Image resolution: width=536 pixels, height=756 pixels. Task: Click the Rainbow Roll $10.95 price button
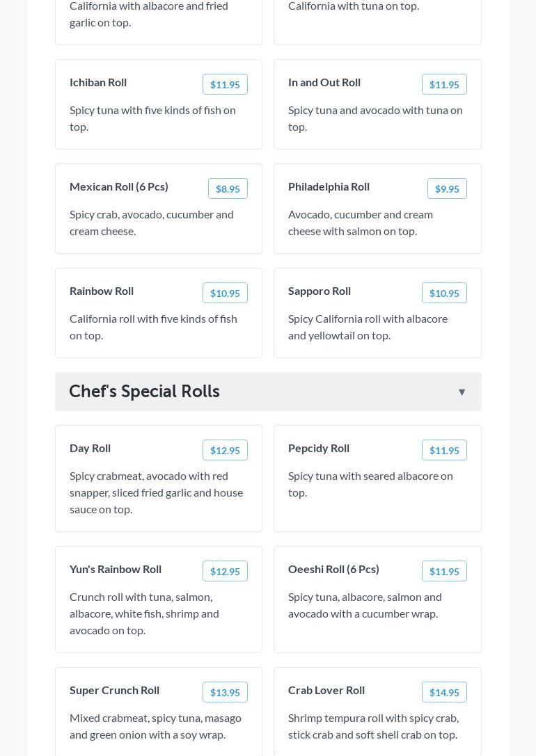[x=225, y=293]
